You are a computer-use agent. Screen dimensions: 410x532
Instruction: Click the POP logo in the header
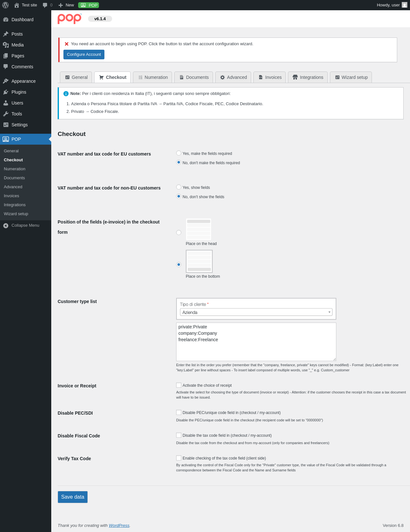tap(70, 19)
